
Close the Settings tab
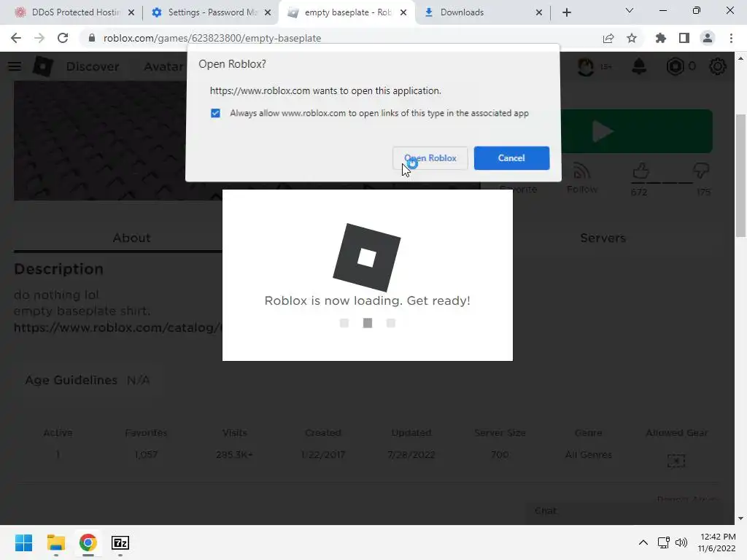tap(268, 12)
